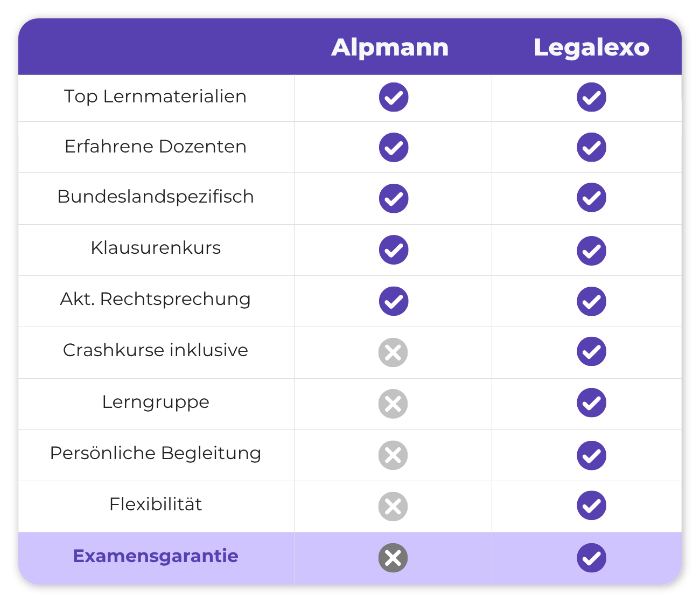
Task: Click Alpmann X for Persönliche Begleitung
Action: (x=393, y=455)
